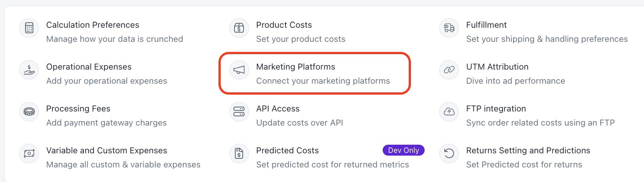Viewport: 644px width, 182px height.
Task: Click the UTM Attribution chain link icon
Action: [x=449, y=70]
